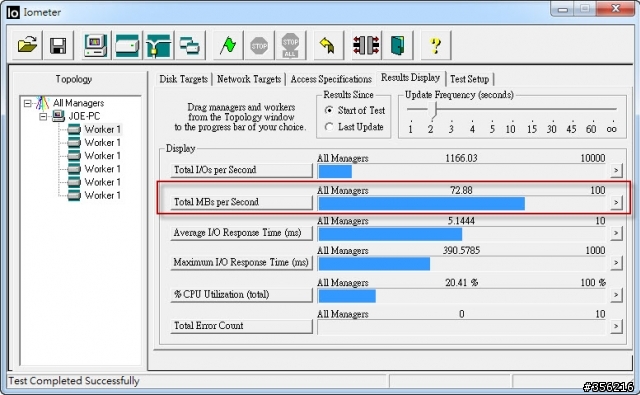Click the Total MBs per Second progress bar
This screenshot has height=395, width=640.
pos(462,203)
